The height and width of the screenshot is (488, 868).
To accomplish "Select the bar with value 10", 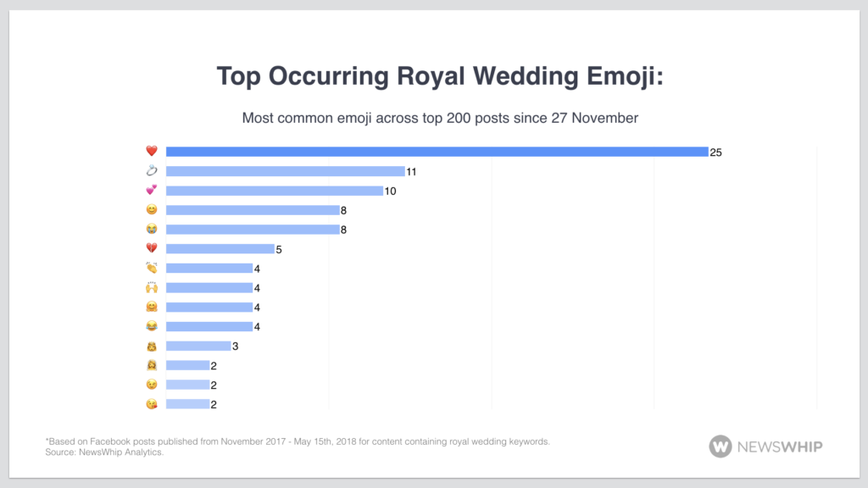I will click(x=274, y=191).
